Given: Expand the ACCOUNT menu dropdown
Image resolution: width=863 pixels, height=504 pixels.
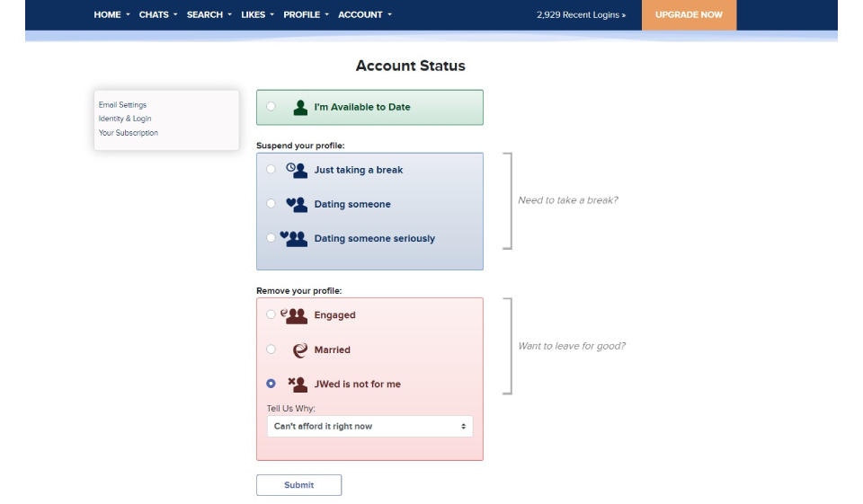Looking at the screenshot, I should pos(364,15).
